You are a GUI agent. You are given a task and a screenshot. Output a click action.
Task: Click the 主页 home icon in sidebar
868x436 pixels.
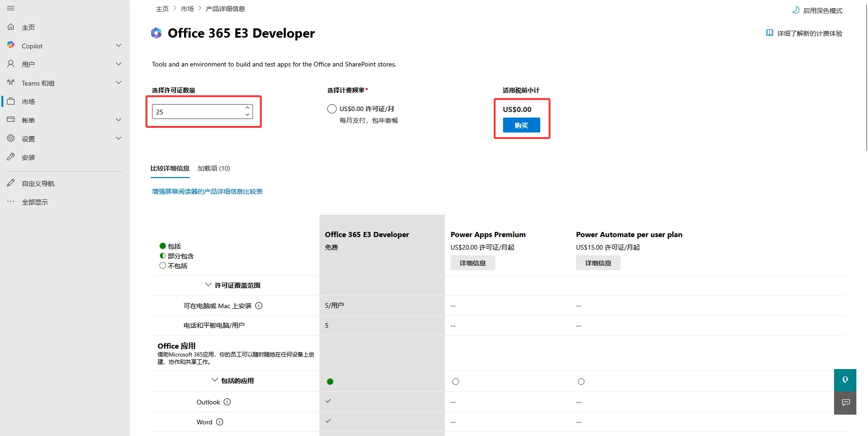coord(11,26)
